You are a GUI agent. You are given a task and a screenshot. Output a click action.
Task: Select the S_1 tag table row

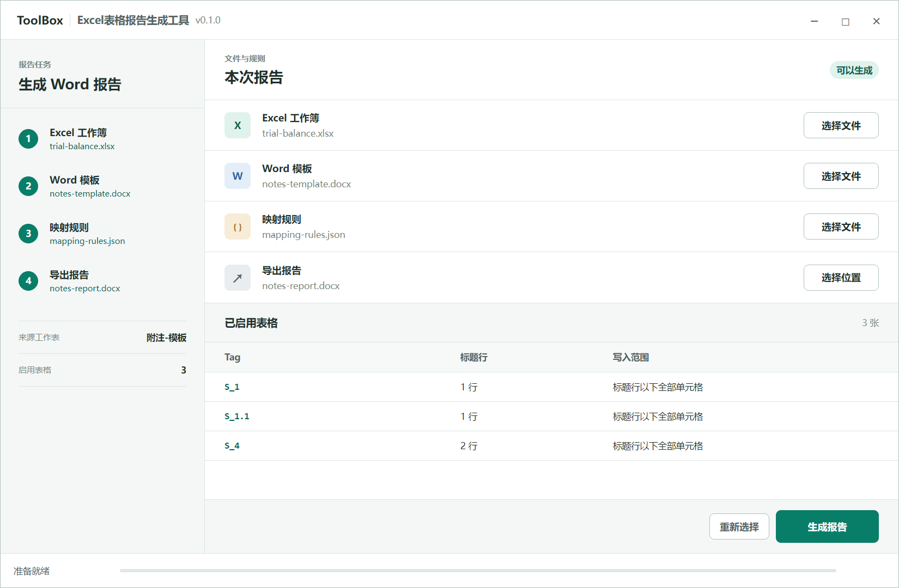tap(551, 387)
